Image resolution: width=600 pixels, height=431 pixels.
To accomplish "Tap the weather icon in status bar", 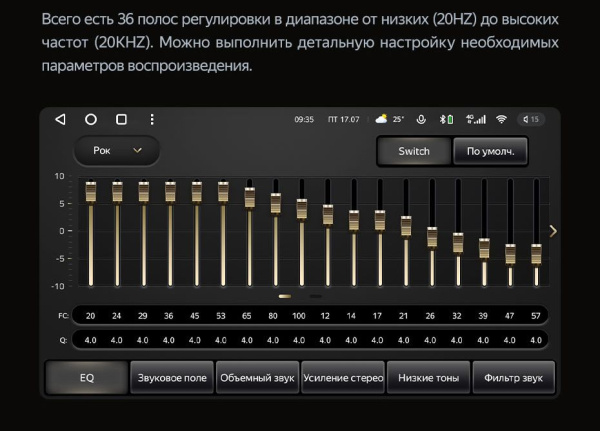I will coord(380,119).
